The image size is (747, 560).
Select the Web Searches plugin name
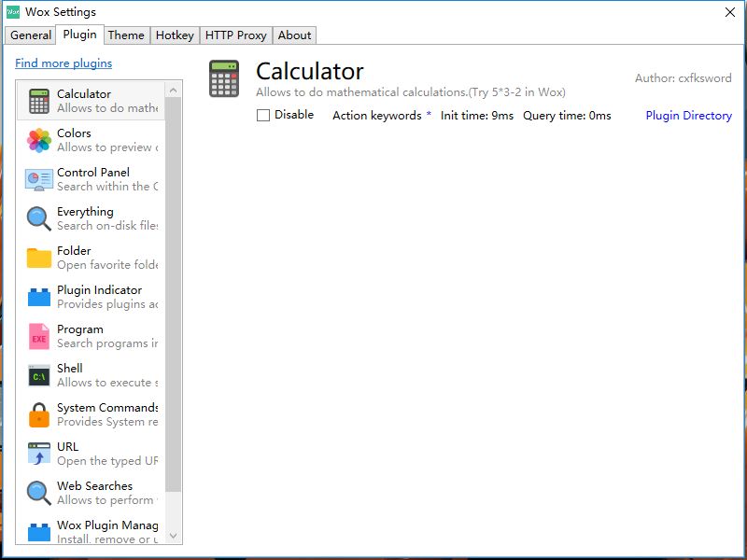[95, 485]
